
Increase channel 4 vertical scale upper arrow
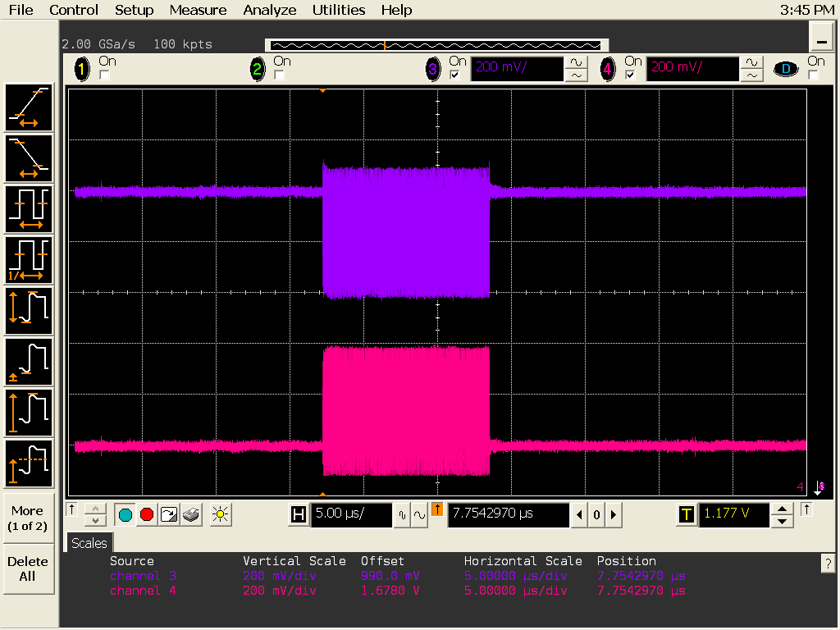(751, 63)
